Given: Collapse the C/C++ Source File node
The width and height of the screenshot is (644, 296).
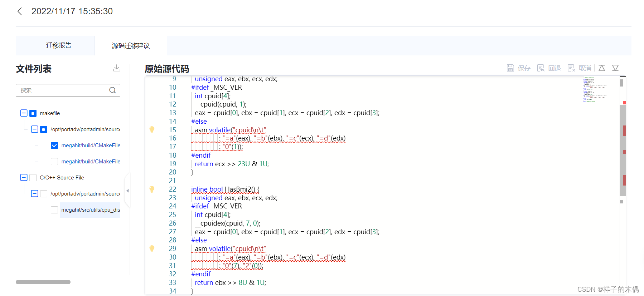Looking at the screenshot, I should pyautogui.click(x=24, y=177).
